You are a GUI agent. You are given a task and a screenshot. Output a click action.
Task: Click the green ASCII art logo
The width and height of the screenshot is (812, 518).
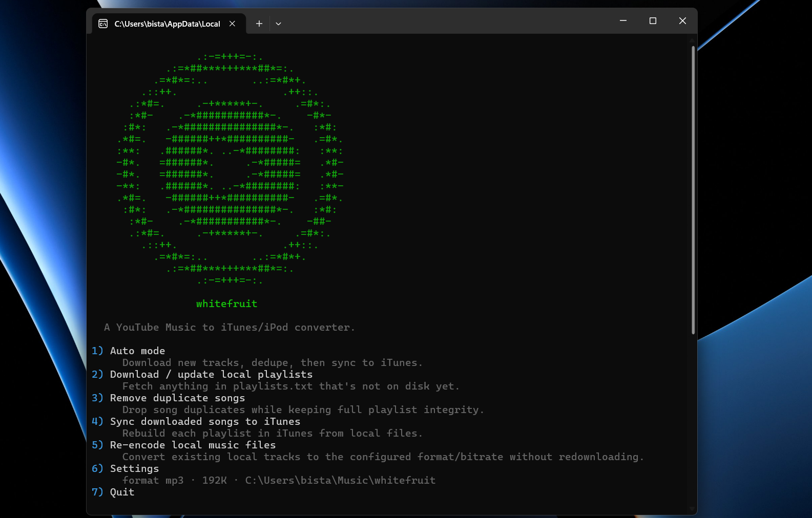pyautogui.click(x=230, y=168)
